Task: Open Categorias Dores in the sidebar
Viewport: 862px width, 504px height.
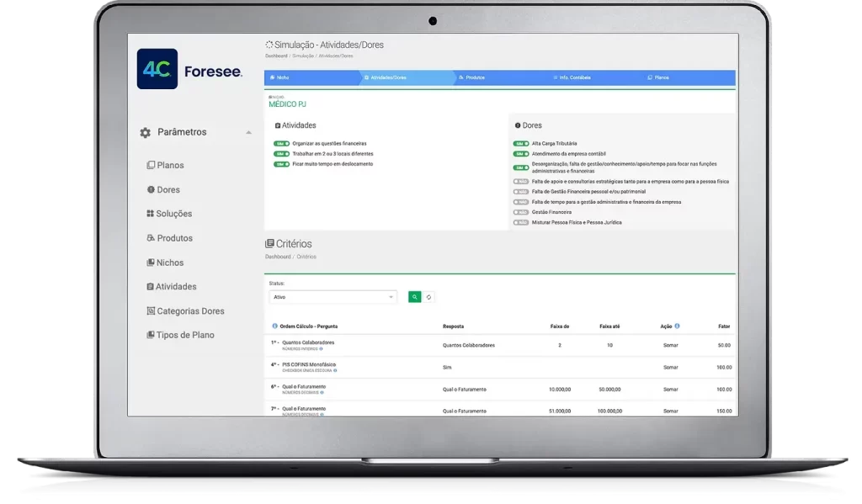Action: pyautogui.click(x=190, y=311)
